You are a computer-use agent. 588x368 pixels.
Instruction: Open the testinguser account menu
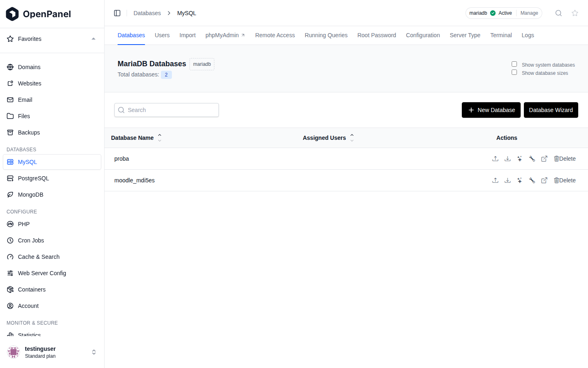click(x=52, y=352)
